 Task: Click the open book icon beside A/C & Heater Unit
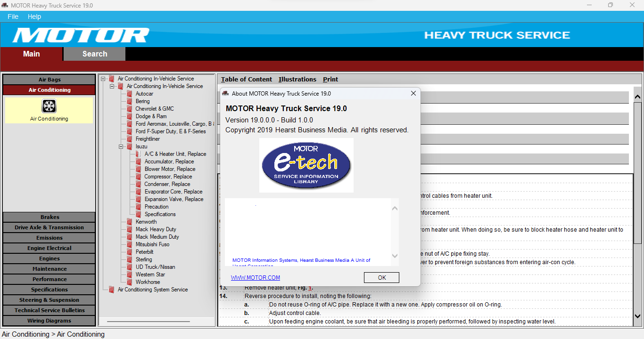[139, 154]
